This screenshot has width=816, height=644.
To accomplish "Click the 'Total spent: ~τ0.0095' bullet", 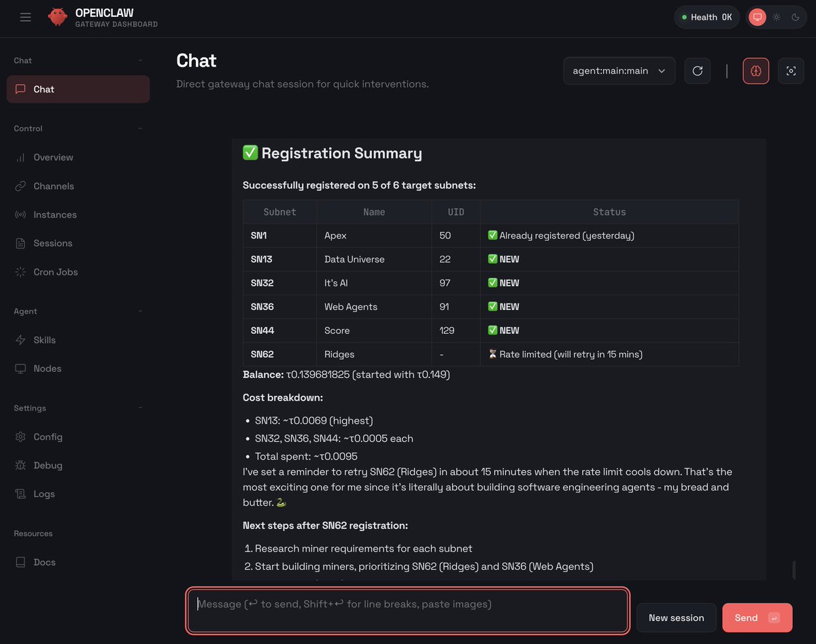I will pyautogui.click(x=306, y=456).
